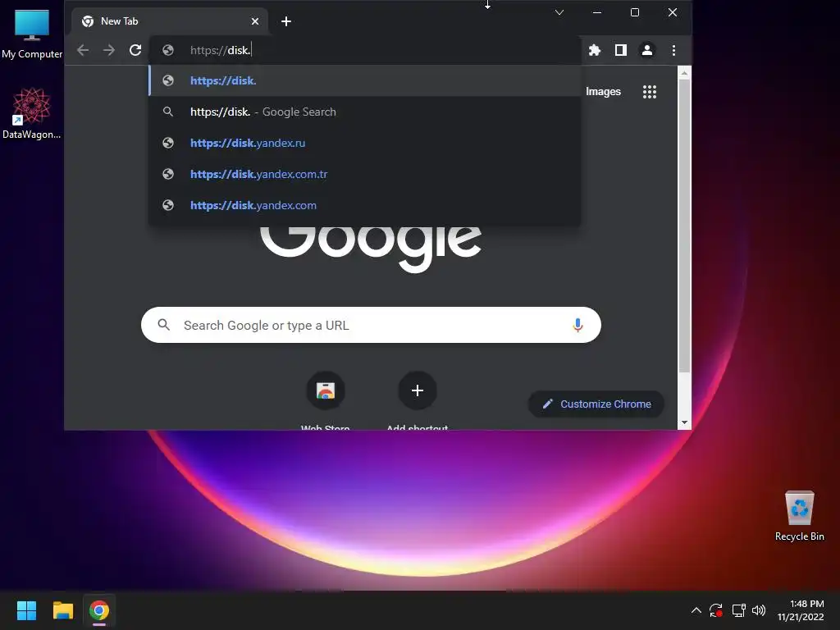Click the voice search microphone

(577, 325)
